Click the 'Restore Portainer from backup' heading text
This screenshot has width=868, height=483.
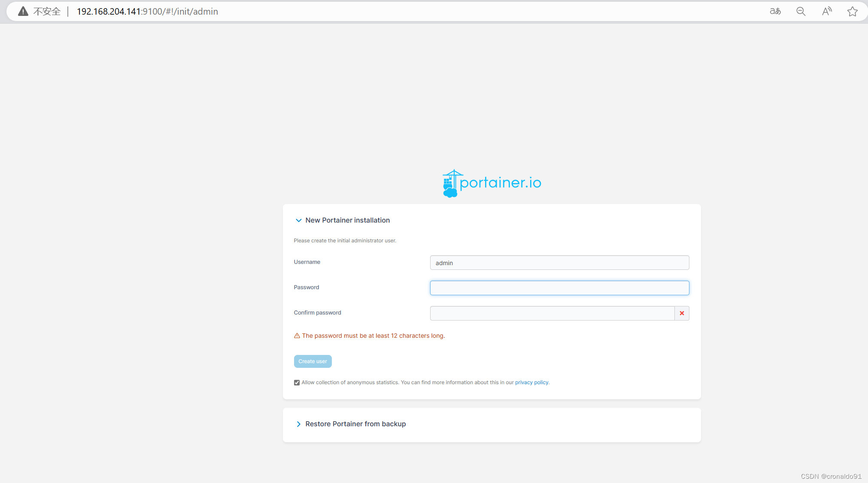point(355,424)
